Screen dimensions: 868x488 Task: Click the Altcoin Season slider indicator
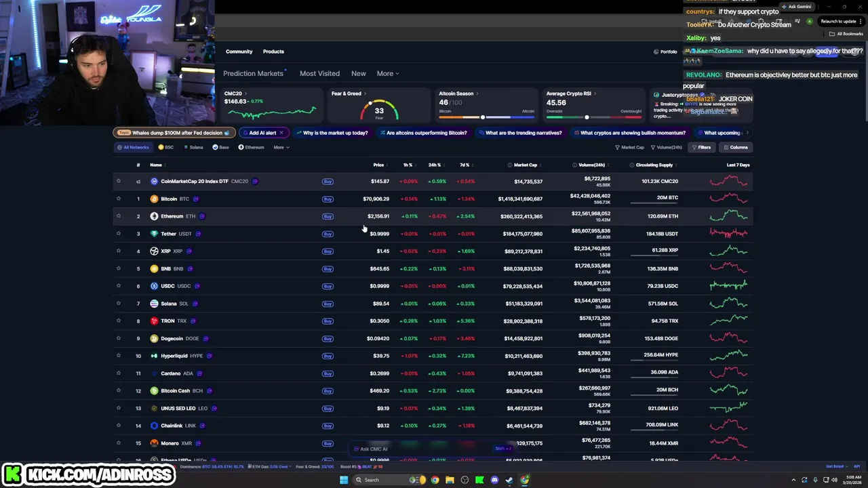482,117
